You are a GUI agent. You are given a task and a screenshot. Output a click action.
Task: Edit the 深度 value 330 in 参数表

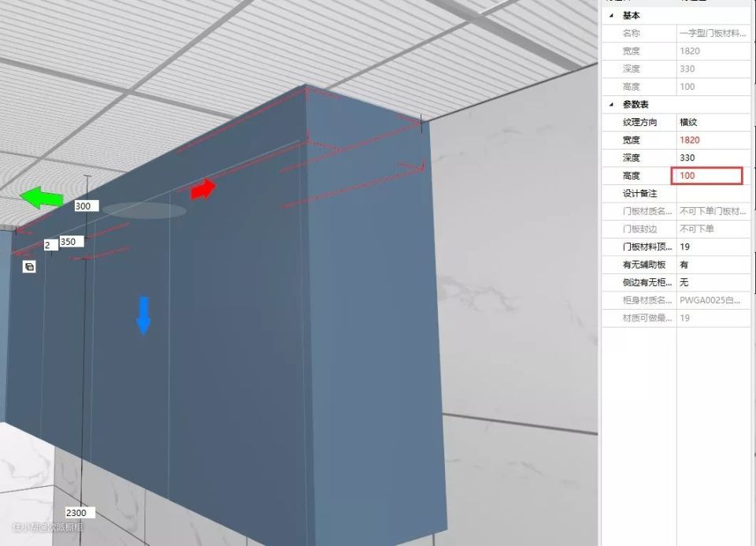pos(713,158)
